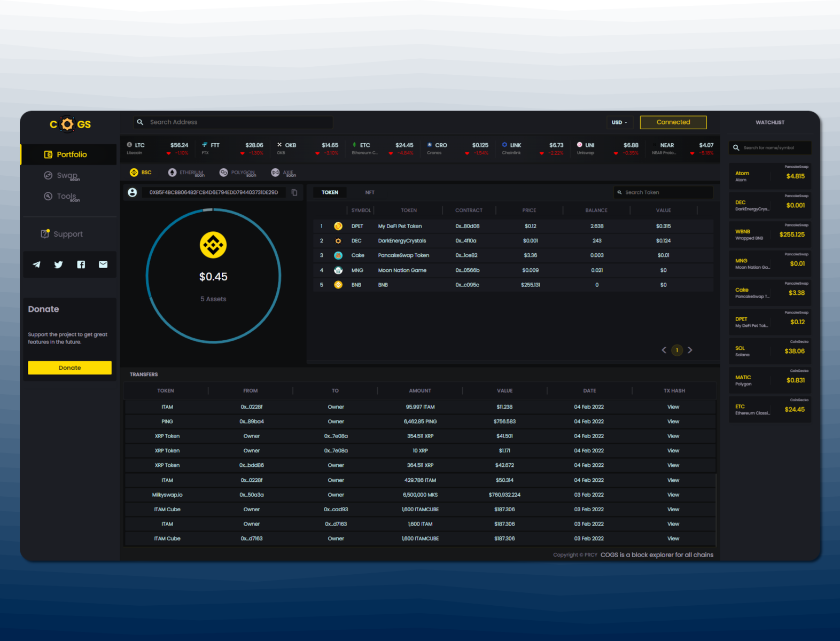
Task: Go to next page of tokens
Action: (690, 350)
